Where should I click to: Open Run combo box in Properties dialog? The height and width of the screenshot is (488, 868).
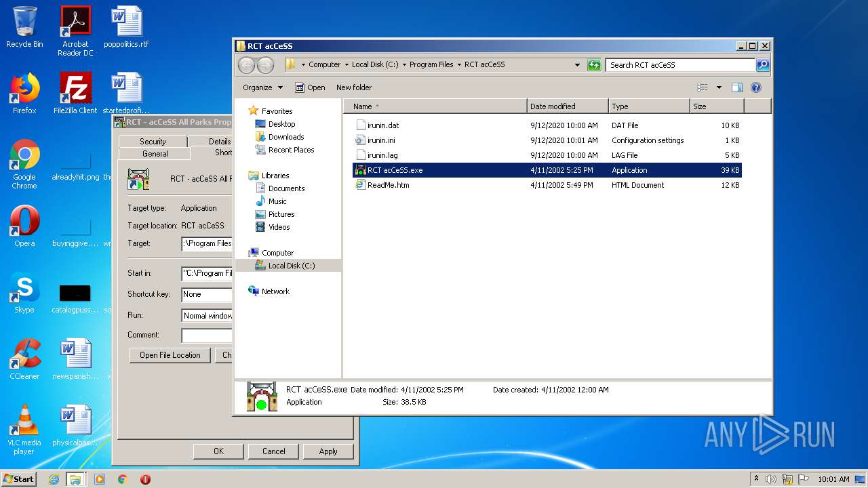[207, 315]
